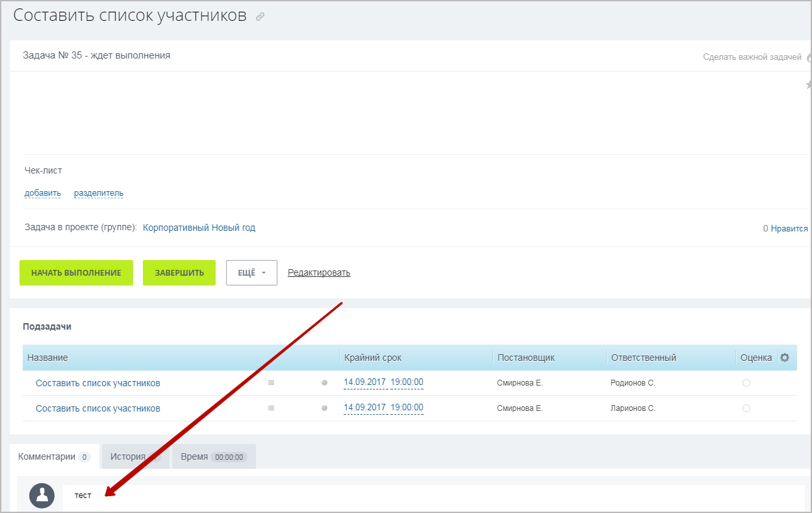The height and width of the screenshot is (513, 812).
Task: Click the user avatar beside the comment field
Action: pos(42,496)
